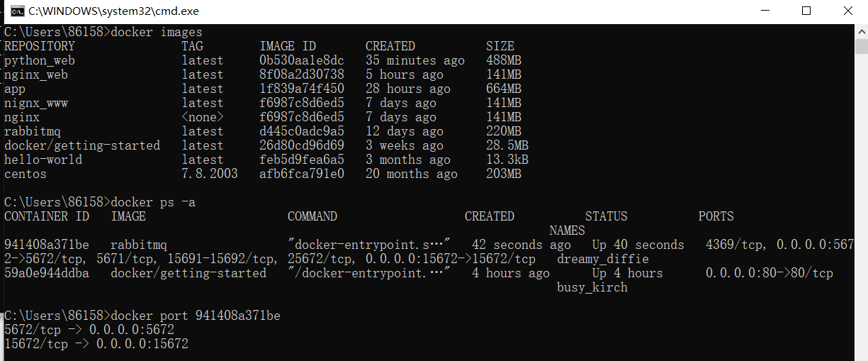Click the 15672/tcp port mapping line
The height and width of the screenshot is (361, 868).
(x=96, y=344)
